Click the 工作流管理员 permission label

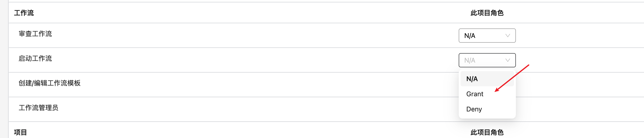click(x=39, y=108)
